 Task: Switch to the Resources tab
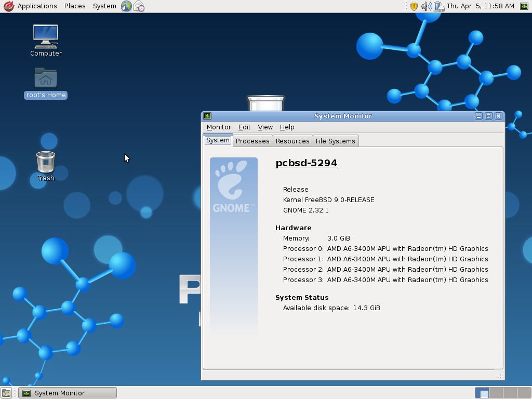pyautogui.click(x=292, y=141)
